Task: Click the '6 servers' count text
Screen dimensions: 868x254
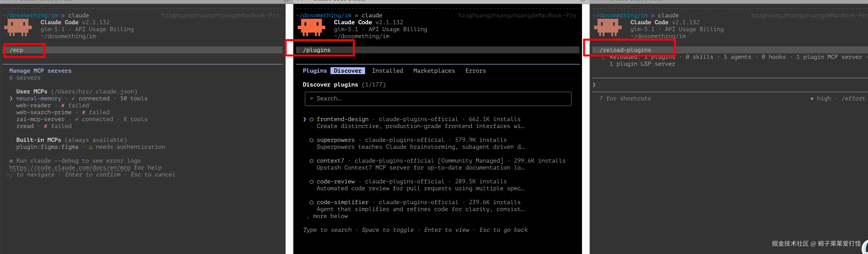Action: coord(25,78)
